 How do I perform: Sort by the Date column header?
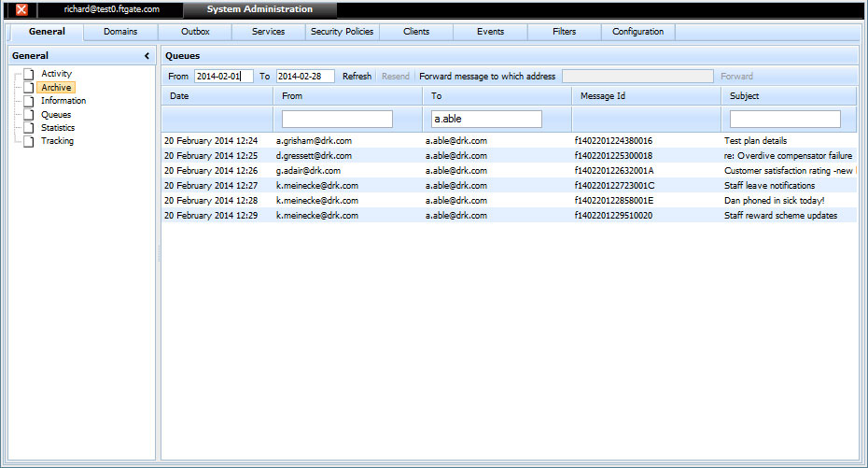pos(217,96)
